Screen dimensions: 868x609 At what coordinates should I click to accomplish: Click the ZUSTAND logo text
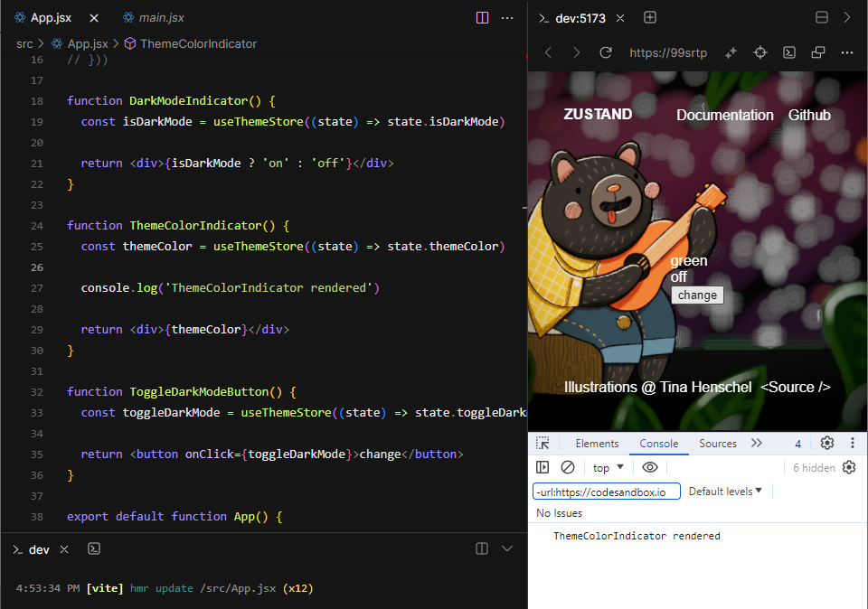point(598,114)
